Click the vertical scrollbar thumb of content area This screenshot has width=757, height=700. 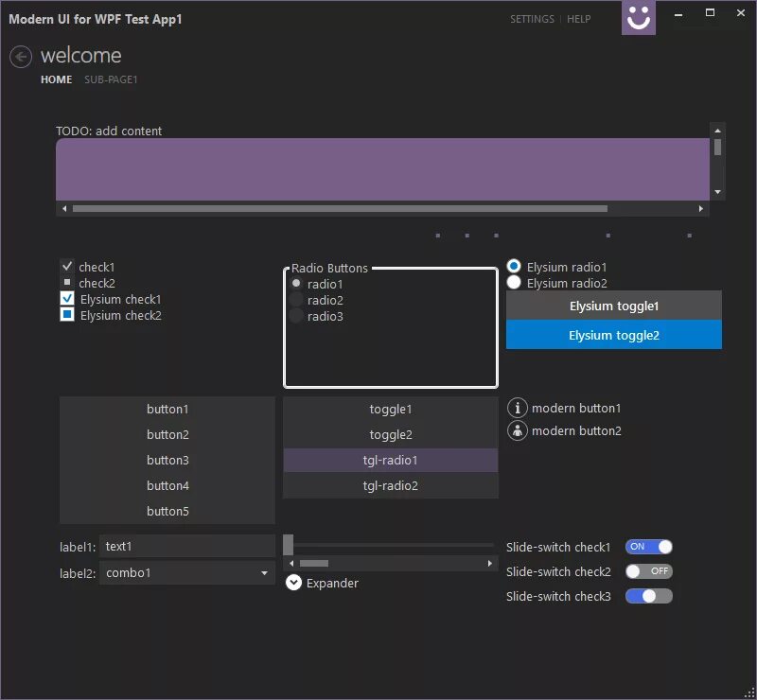click(718, 148)
